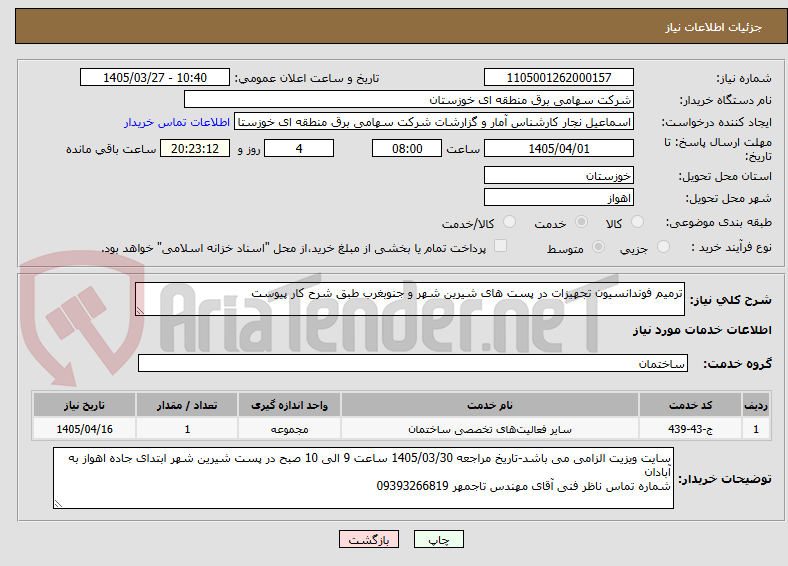Image resolution: width=788 pixels, height=566 pixels.
Task: Click the buyer organization name field
Action: [409, 100]
